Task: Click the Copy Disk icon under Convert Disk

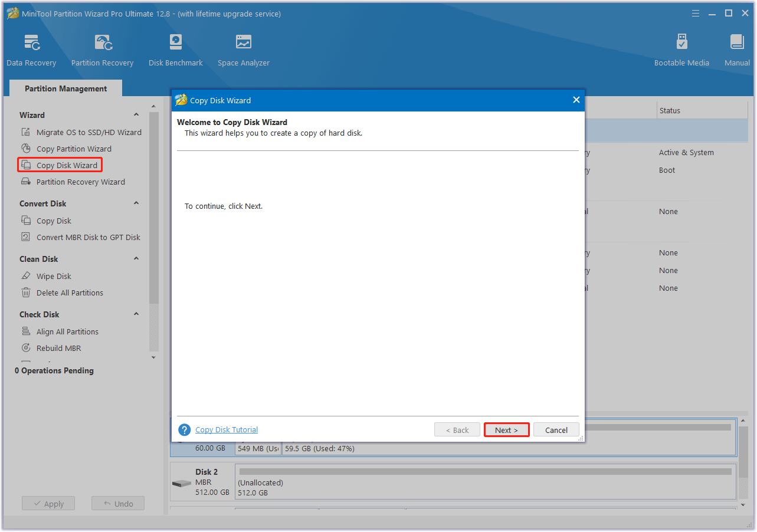Action: point(26,221)
